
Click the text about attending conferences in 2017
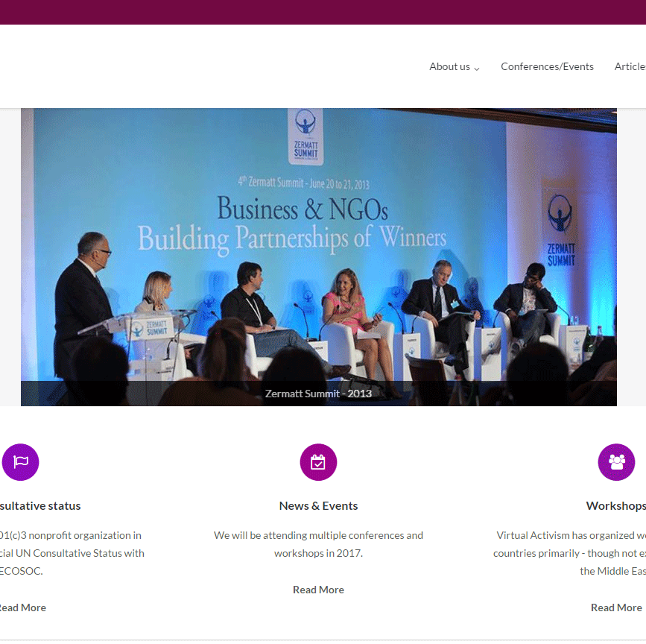tap(318, 544)
